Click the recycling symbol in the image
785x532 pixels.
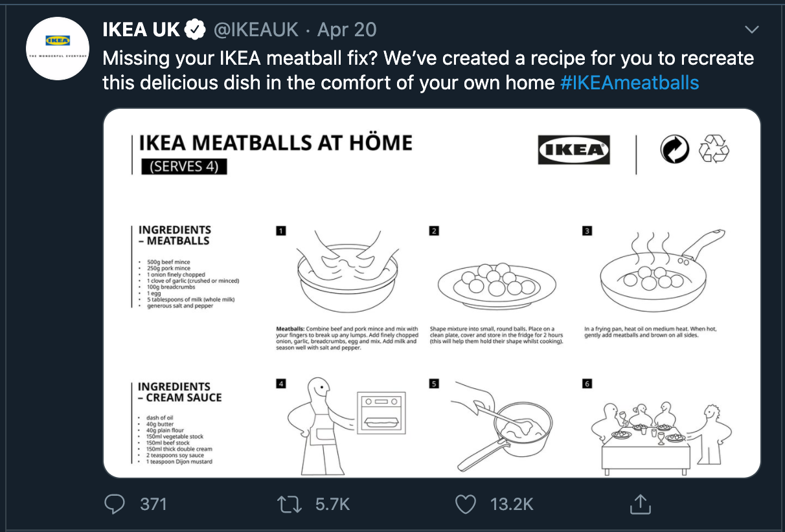coord(714,150)
